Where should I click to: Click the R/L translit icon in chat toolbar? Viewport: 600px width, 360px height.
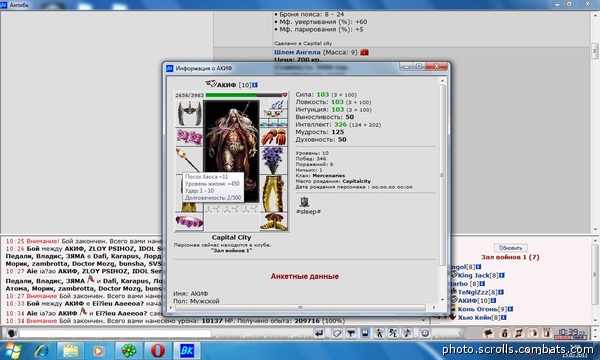pos(393,333)
